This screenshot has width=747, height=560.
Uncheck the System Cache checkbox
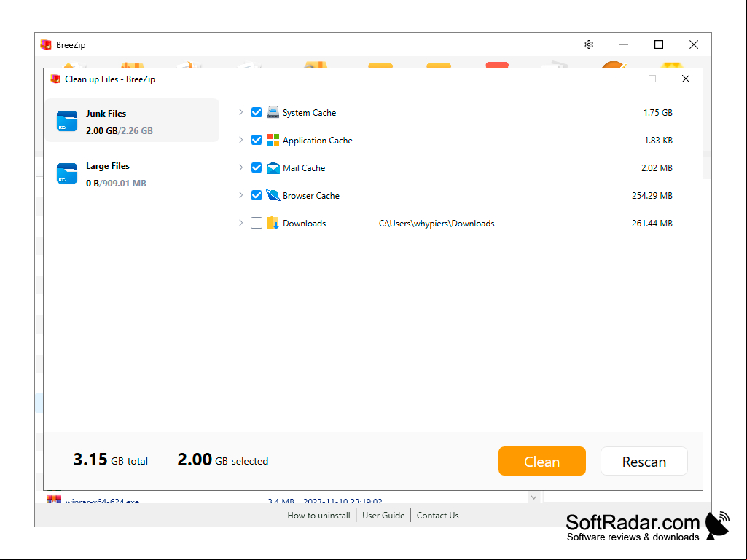(x=257, y=112)
